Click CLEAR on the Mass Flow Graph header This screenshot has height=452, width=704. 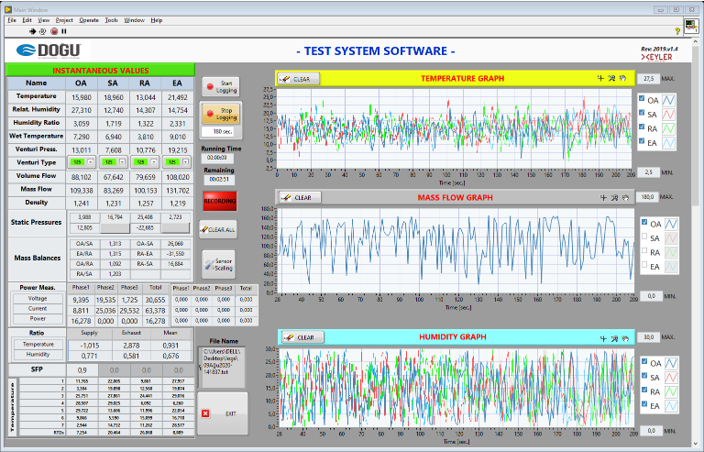tap(299, 197)
